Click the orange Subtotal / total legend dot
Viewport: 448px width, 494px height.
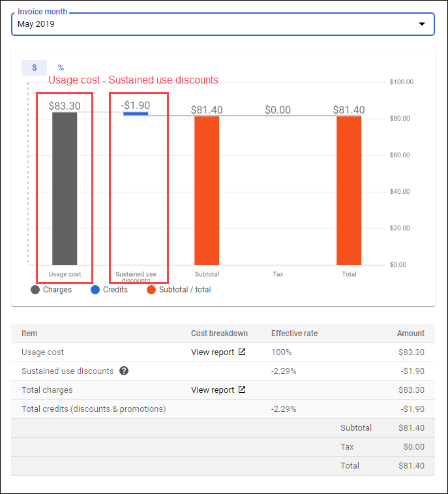coord(151,290)
